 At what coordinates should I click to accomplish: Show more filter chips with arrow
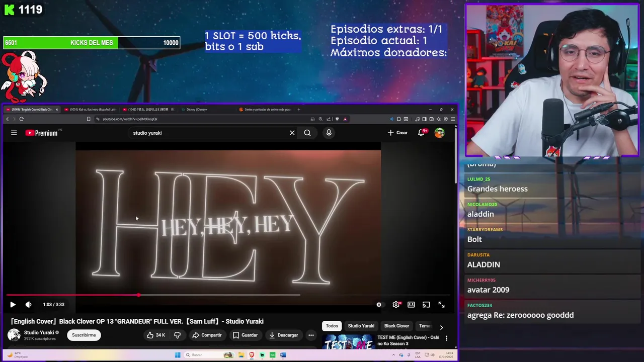(441, 327)
